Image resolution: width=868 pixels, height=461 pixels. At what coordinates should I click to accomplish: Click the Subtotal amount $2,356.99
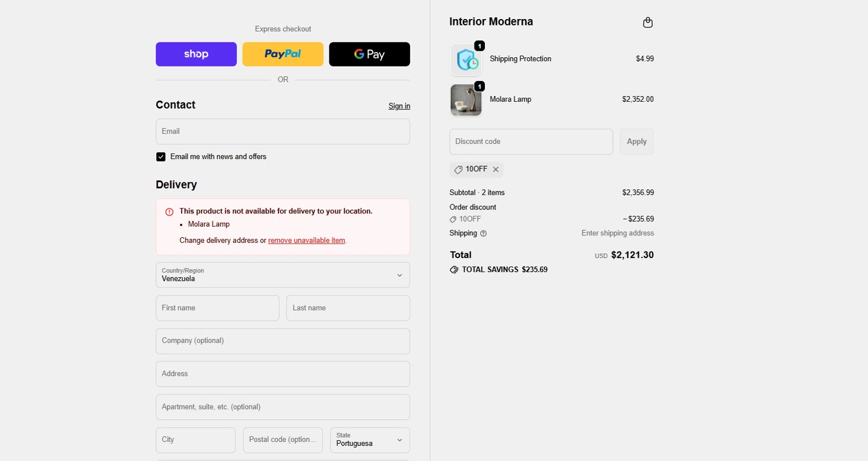tap(638, 193)
